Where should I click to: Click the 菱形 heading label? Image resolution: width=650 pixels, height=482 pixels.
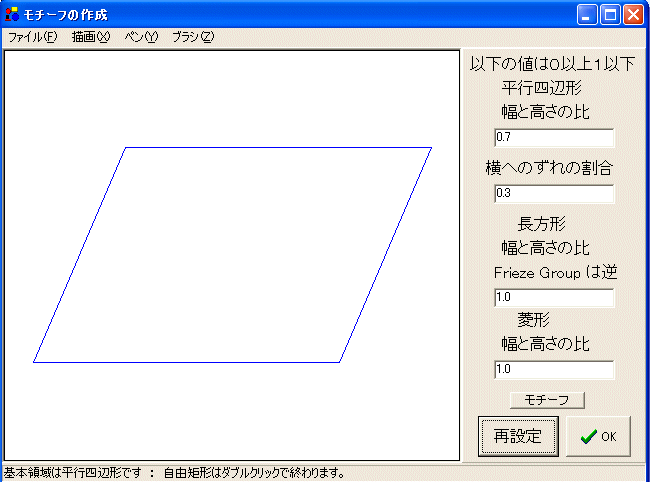point(534,320)
